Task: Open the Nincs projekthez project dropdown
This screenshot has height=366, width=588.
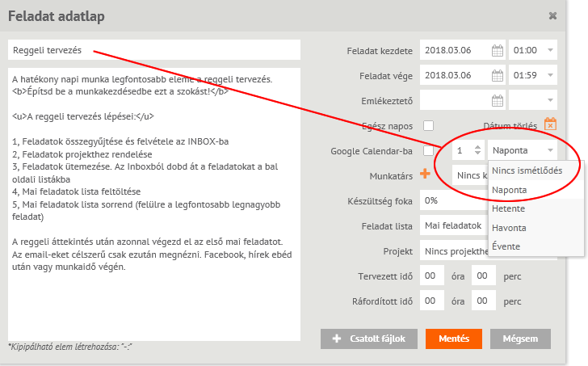Action: coord(454,251)
